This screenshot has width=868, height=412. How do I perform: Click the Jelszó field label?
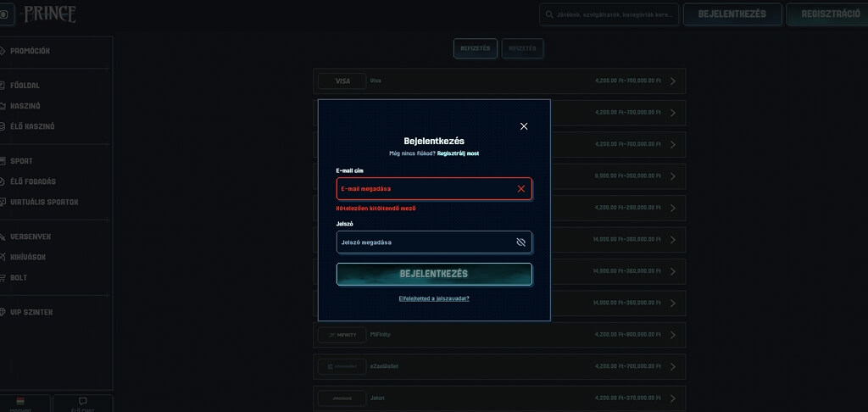pyautogui.click(x=344, y=224)
